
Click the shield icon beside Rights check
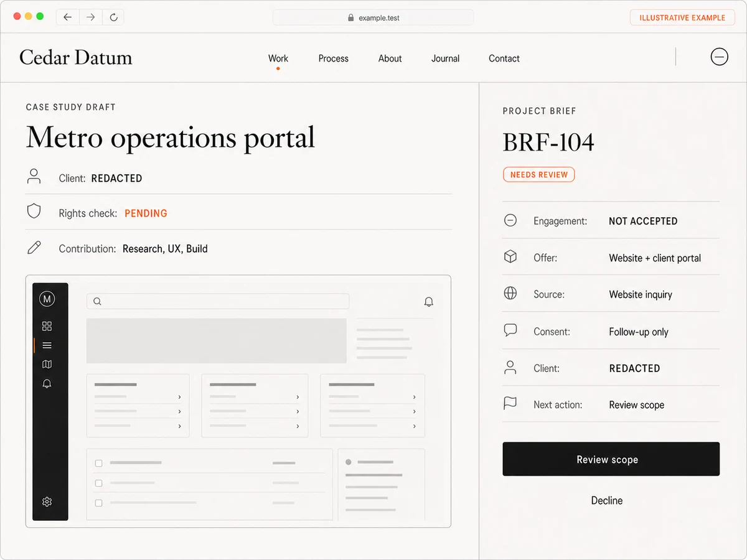point(34,211)
